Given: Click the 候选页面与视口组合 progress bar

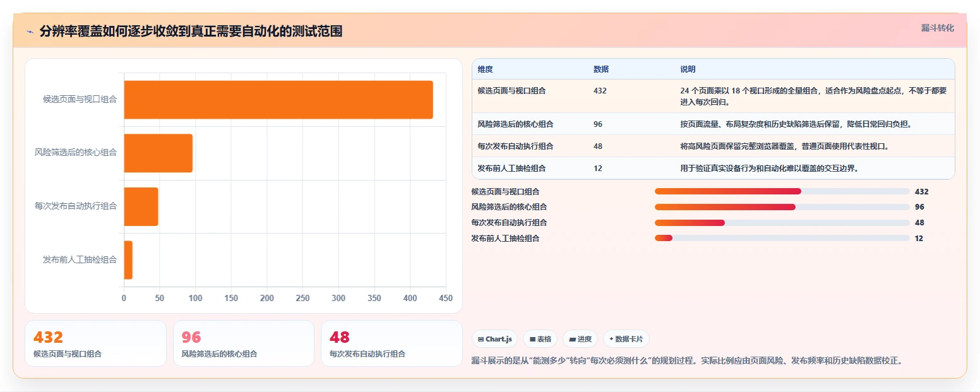Looking at the screenshot, I should (782, 191).
